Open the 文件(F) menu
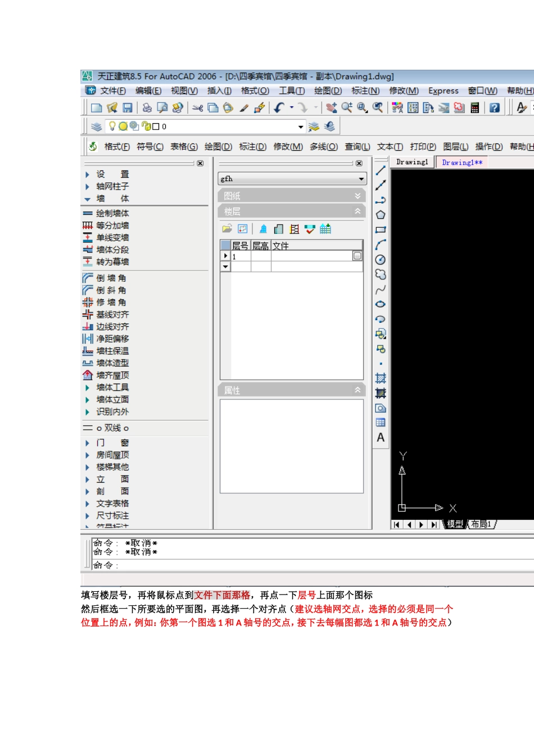Viewport: 534px width, 756px height. [113, 91]
